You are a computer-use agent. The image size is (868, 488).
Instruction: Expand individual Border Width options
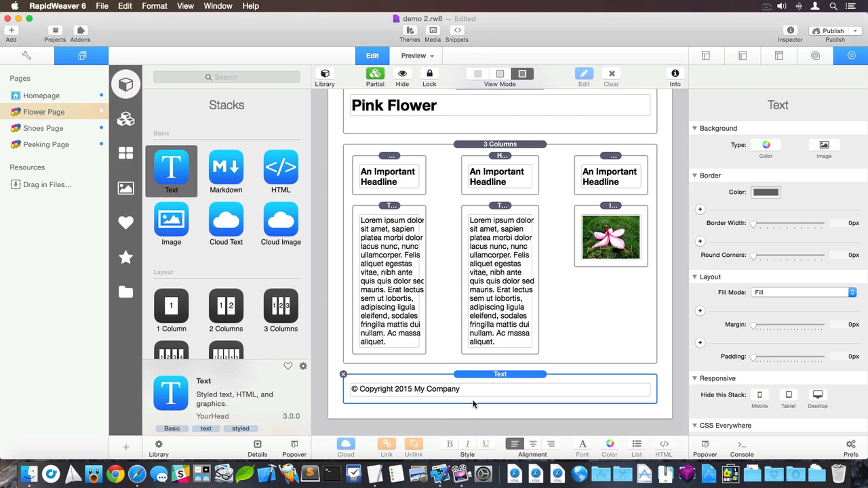(700, 209)
